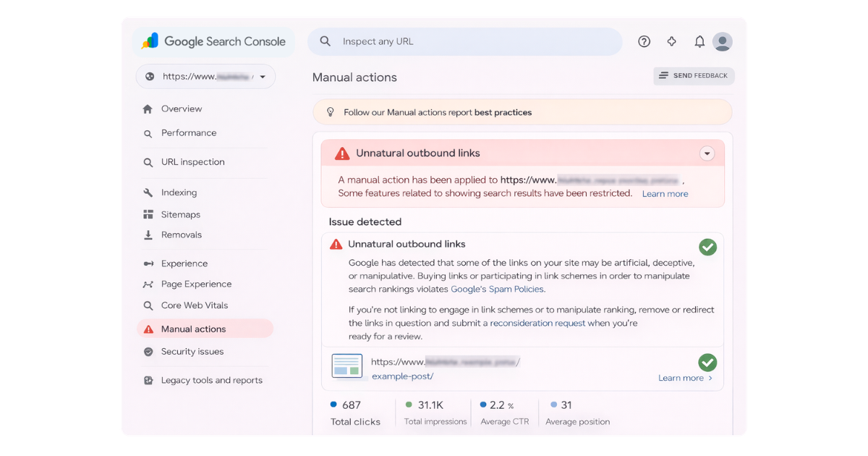Click the Send Feedback button
This screenshot has height=456, width=868.
pos(694,76)
